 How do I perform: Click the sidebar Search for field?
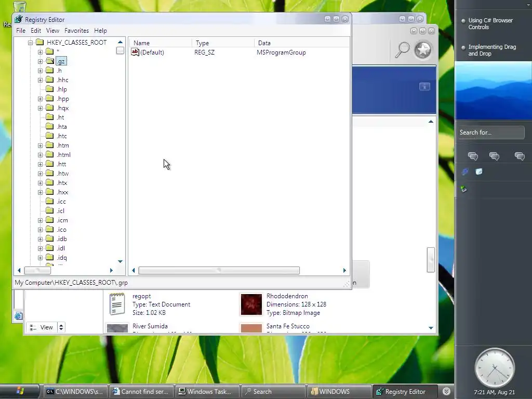490,132
